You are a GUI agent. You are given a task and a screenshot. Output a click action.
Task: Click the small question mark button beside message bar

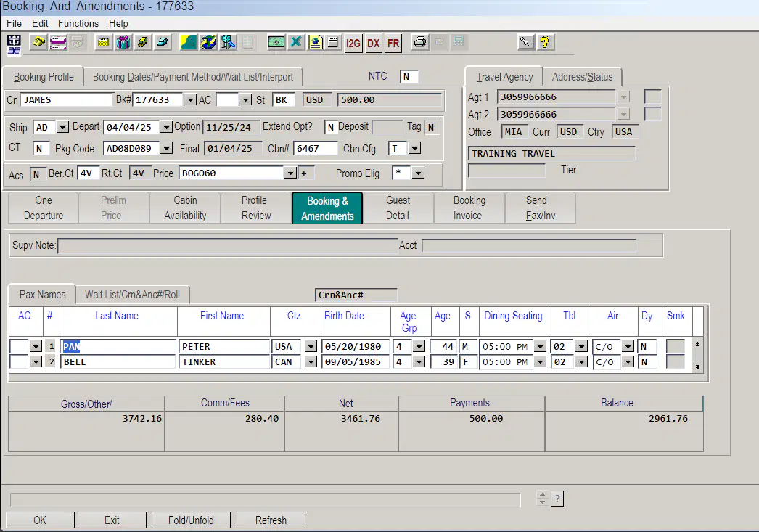click(557, 499)
